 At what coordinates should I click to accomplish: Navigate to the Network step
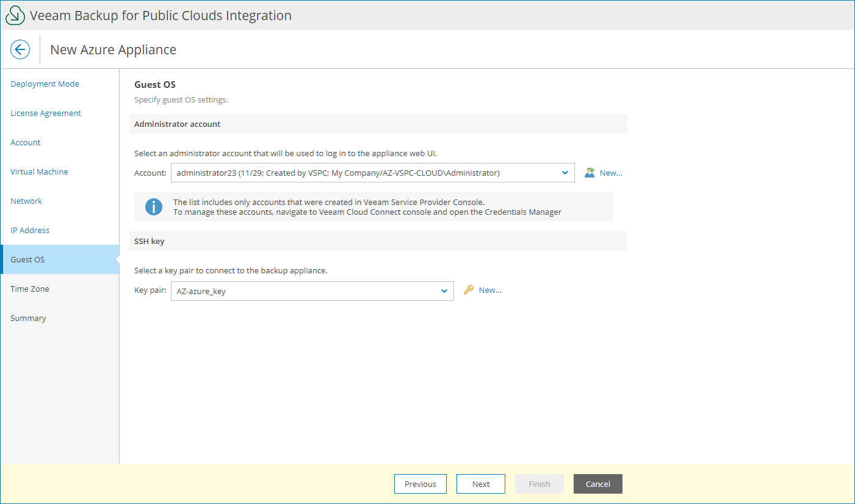26,201
